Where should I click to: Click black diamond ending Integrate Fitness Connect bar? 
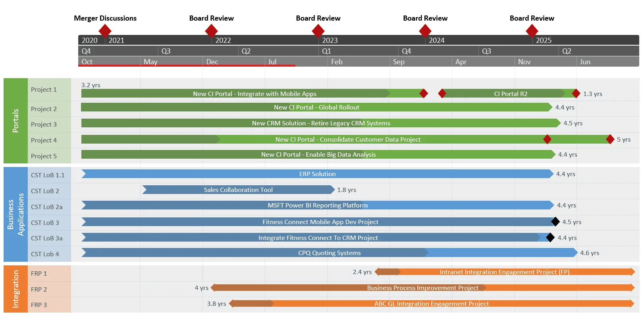(550, 238)
